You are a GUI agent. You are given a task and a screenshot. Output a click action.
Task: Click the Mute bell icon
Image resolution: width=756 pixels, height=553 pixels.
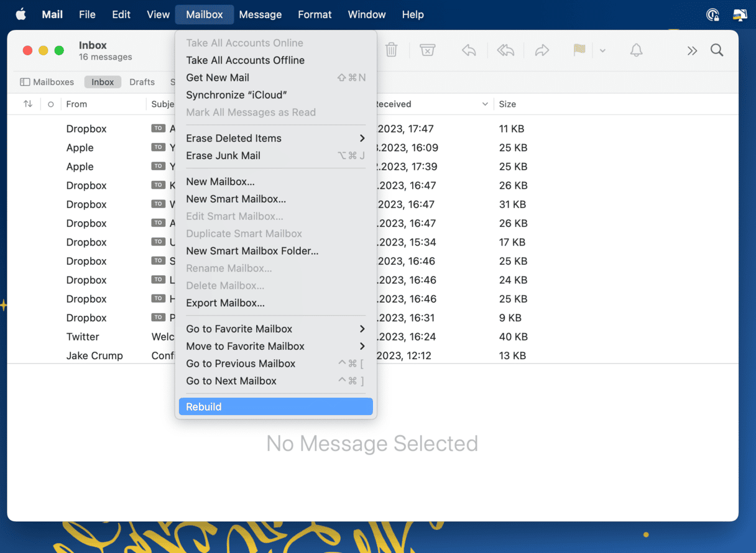(x=635, y=50)
